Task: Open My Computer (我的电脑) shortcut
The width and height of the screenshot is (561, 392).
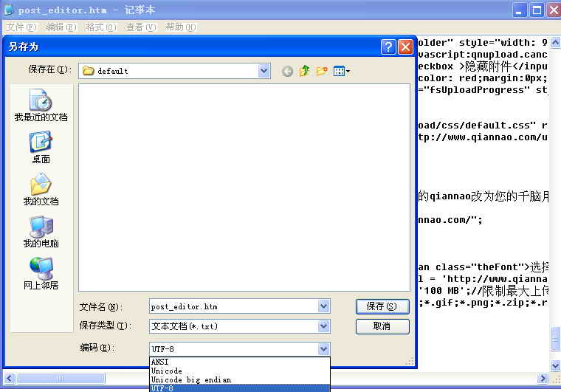Action: point(41,232)
